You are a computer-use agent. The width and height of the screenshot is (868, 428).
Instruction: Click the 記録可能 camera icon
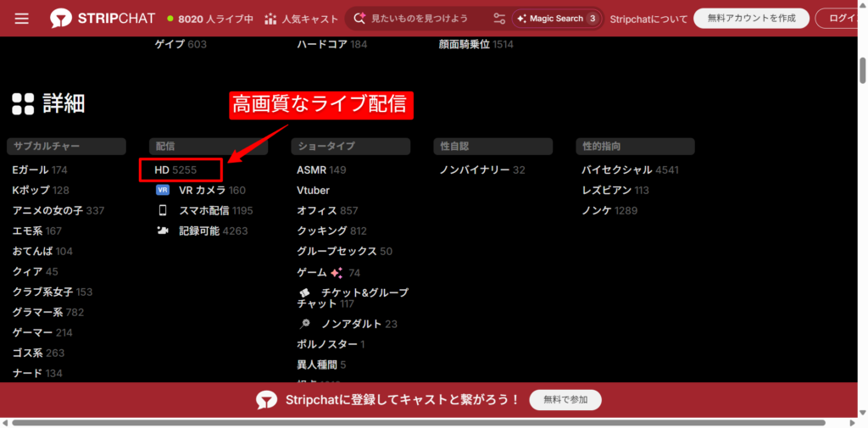(163, 231)
